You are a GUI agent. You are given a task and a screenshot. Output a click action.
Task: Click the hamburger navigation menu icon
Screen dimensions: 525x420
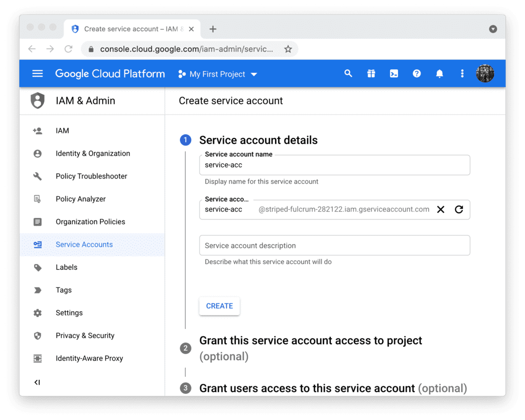click(x=37, y=73)
